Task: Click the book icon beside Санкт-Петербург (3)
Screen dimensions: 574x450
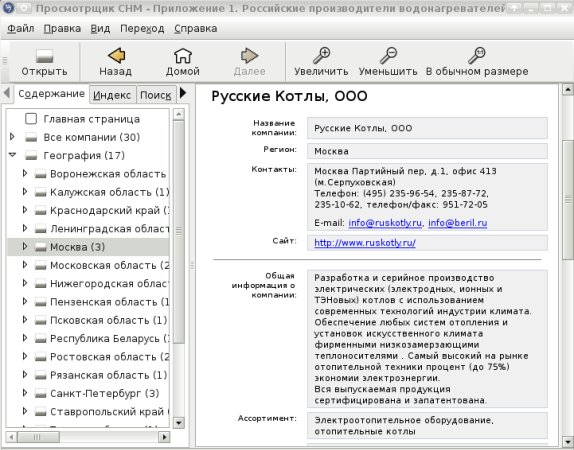Action: (40, 394)
